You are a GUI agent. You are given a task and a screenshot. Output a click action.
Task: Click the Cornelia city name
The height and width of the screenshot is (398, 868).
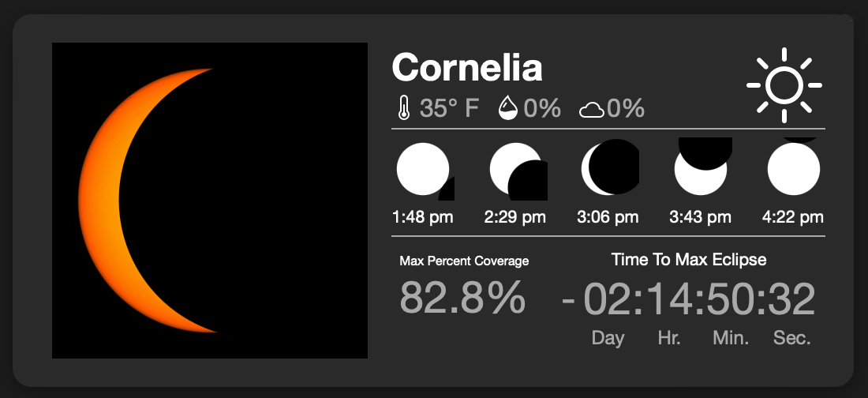(467, 68)
